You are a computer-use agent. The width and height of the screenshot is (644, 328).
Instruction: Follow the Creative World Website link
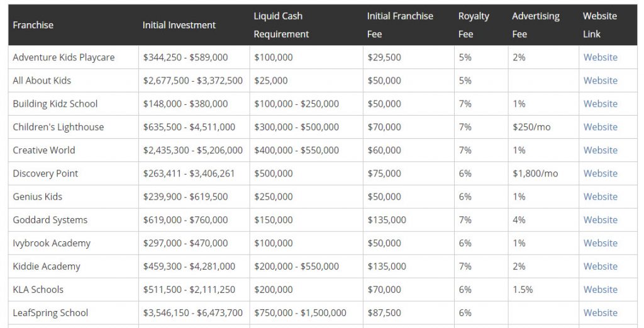(600, 150)
